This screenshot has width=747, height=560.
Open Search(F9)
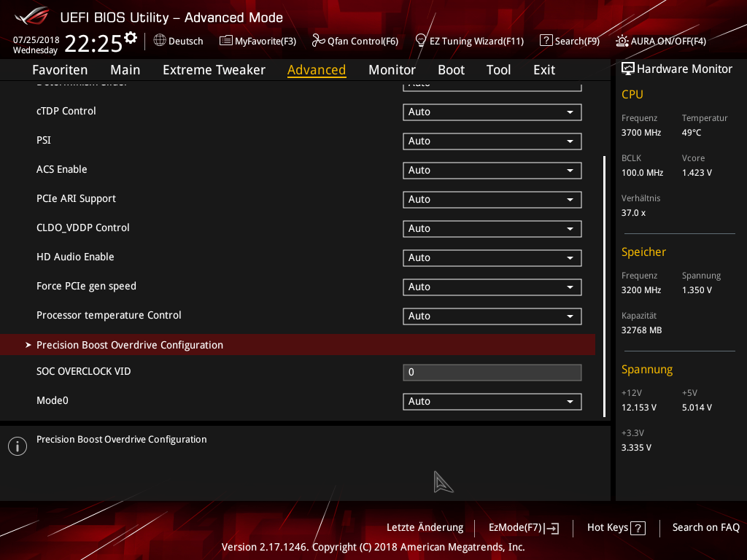(570, 41)
